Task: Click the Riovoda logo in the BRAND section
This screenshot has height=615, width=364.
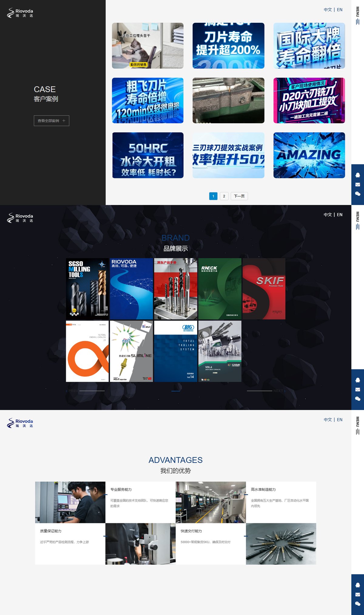Action: click(x=20, y=218)
